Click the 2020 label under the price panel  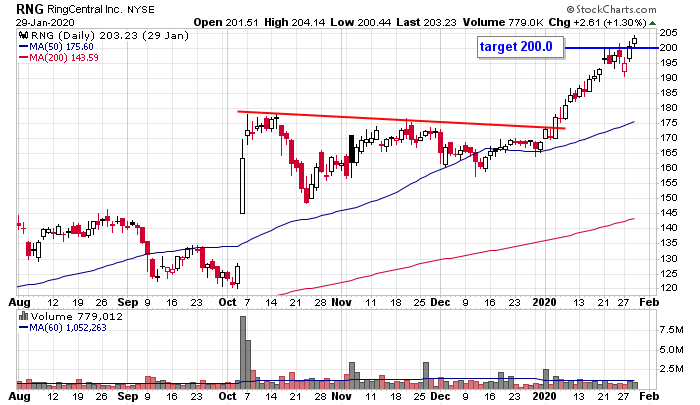[x=545, y=303]
